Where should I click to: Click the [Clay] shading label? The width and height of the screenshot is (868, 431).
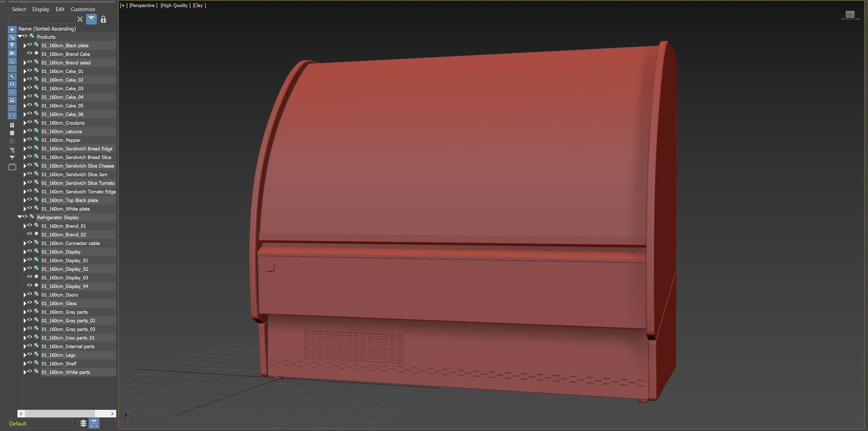(x=199, y=5)
